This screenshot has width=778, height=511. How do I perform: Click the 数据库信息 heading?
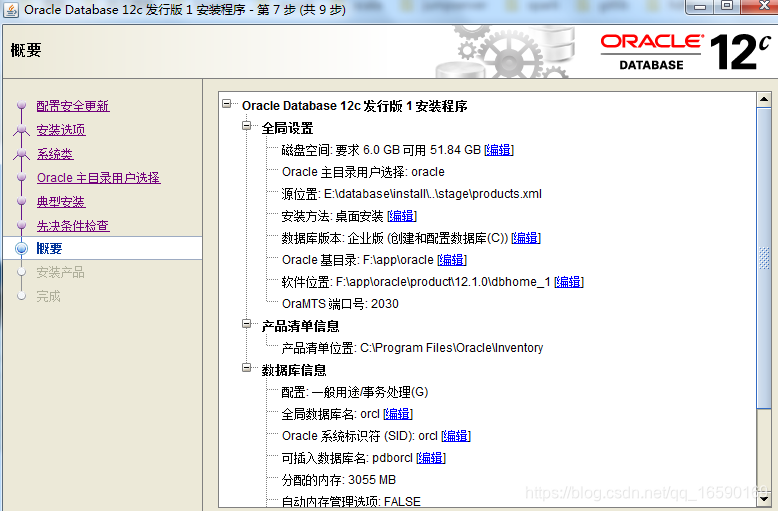(x=294, y=370)
